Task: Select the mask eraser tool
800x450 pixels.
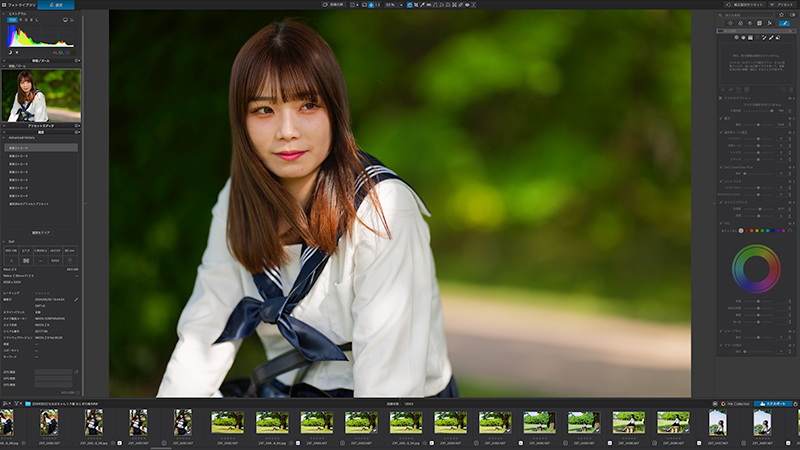Action: coord(778,37)
